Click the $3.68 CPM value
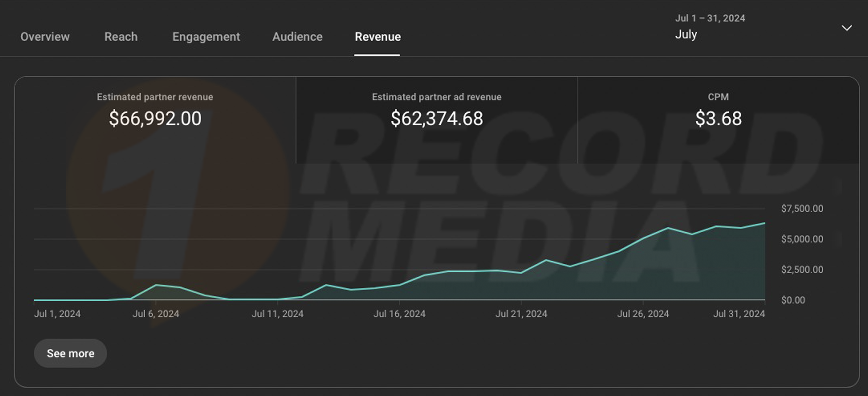The image size is (868, 396). pyautogui.click(x=718, y=118)
